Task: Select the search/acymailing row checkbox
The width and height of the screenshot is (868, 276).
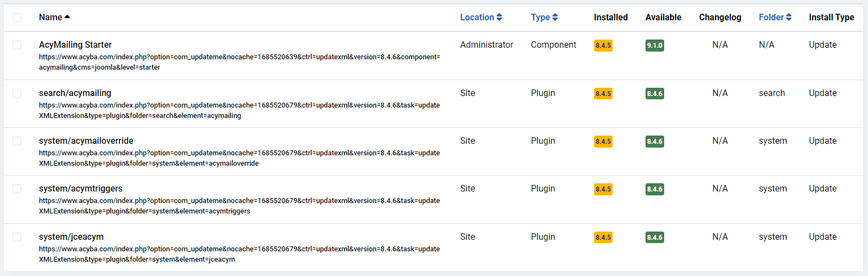Action: (x=17, y=93)
